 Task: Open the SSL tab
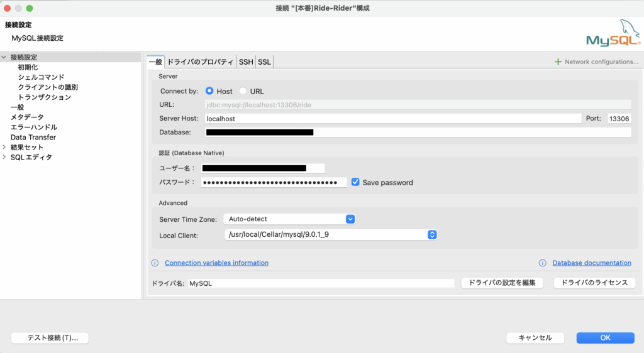pos(264,62)
